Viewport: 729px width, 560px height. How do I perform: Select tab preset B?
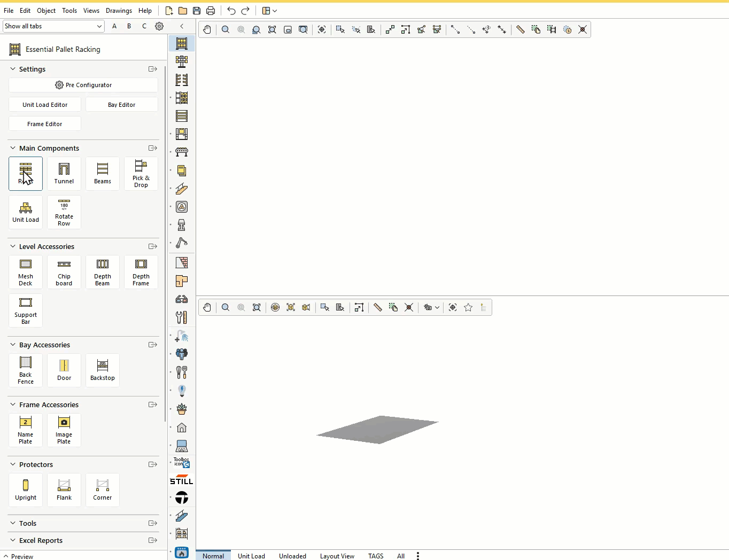pos(129,26)
